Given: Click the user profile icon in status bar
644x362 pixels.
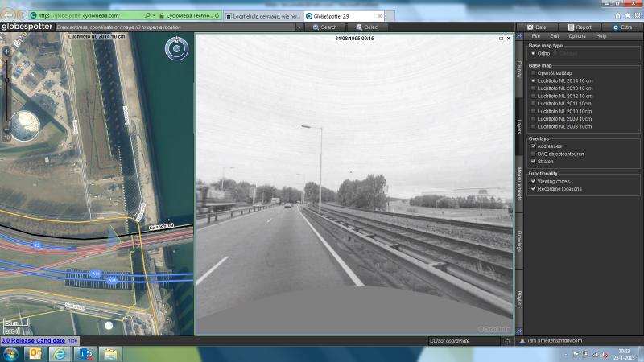Looking at the screenshot, I should [x=522, y=341].
